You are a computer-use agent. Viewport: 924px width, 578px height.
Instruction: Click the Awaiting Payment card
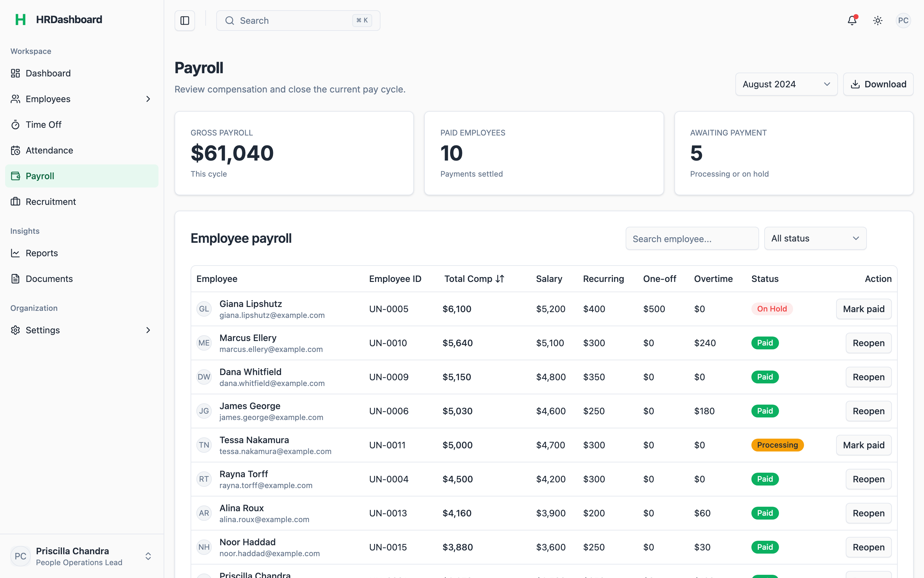[794, 153]
